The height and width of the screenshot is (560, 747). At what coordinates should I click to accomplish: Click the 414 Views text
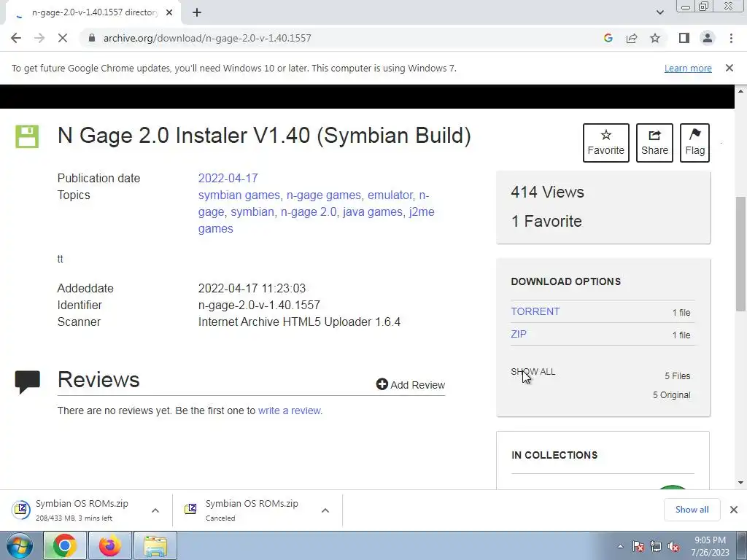547,192
